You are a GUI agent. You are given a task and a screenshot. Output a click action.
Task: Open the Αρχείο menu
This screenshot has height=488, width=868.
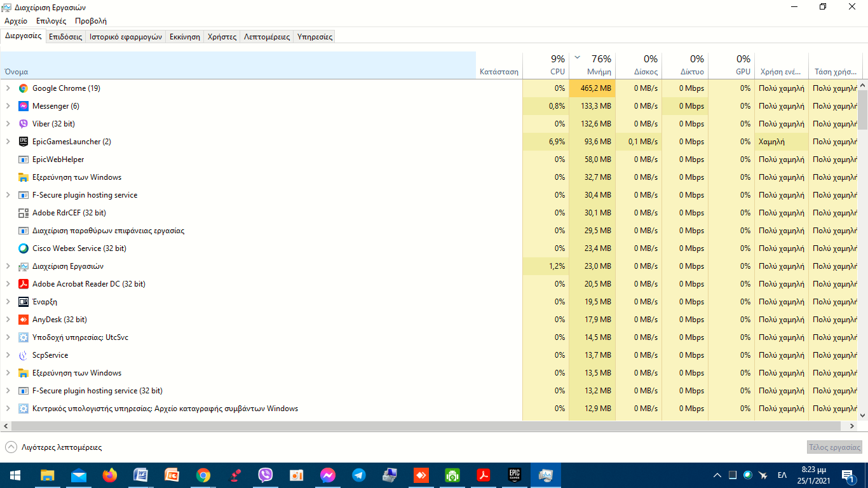click(16, 21)
